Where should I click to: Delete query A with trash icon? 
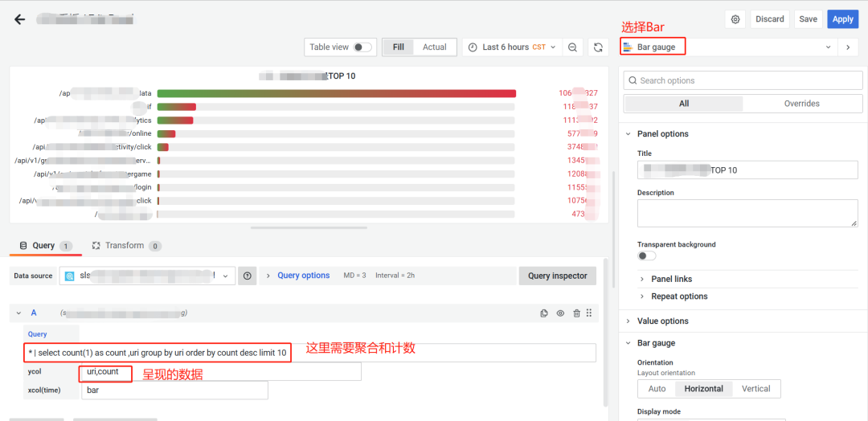tap(576, 313)
